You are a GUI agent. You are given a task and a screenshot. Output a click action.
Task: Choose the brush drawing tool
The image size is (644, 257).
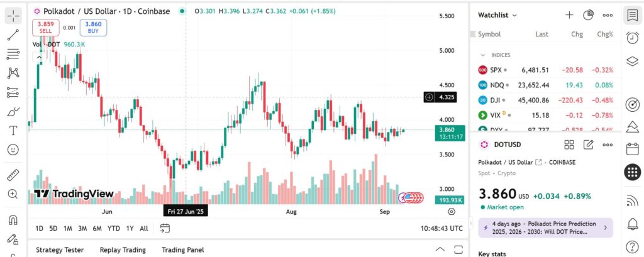tap(13, 111)
